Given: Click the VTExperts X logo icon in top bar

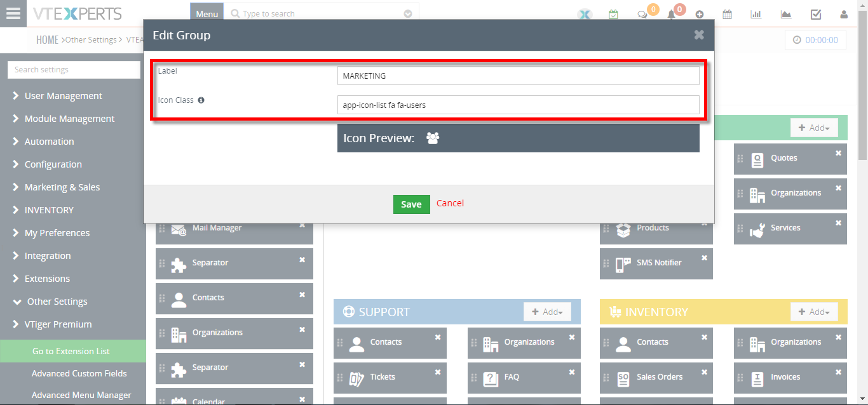Looking at the screenshot, I should click(x=585, y=14).
